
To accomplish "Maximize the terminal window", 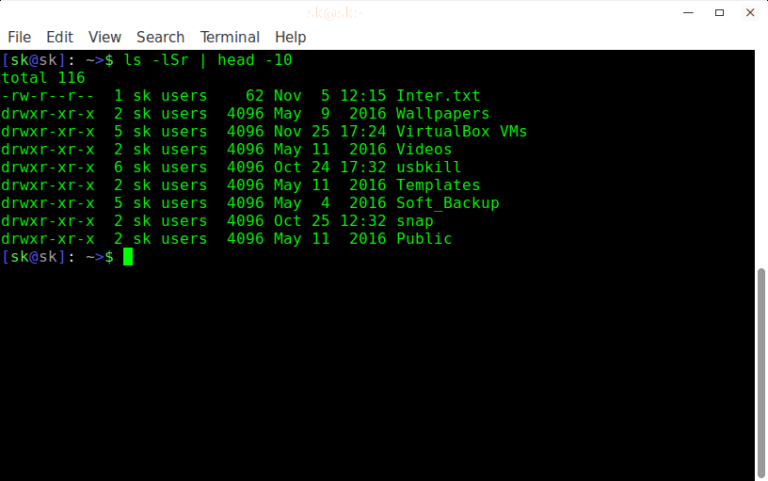I will pos(719,13).
